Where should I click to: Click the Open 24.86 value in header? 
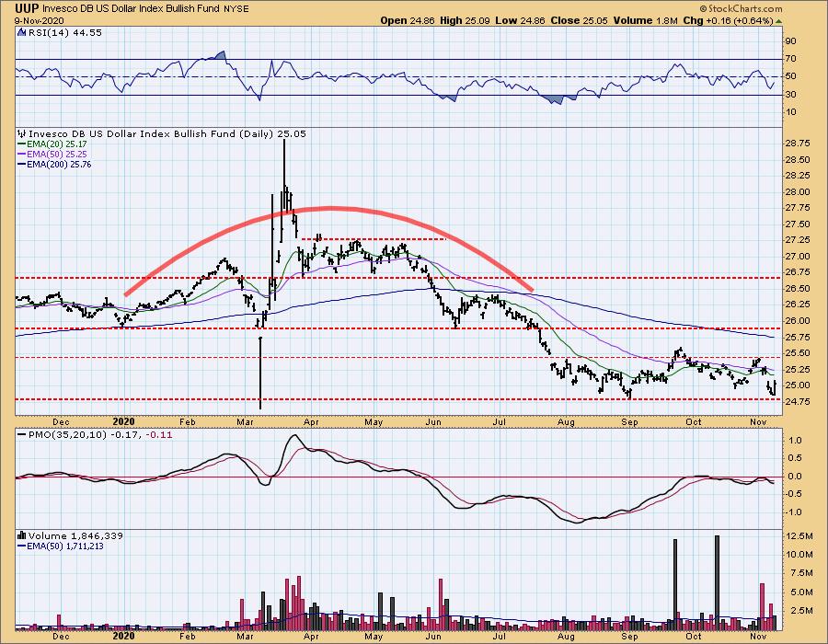coord(408,20)
